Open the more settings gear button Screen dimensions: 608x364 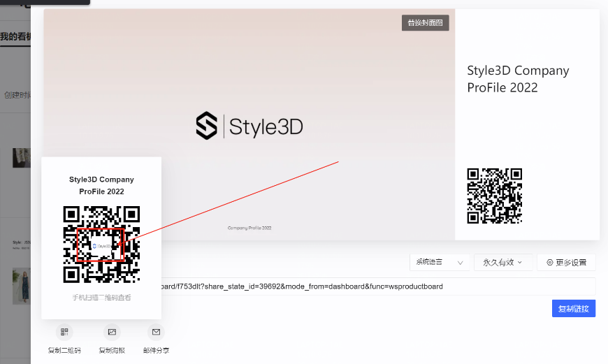[566, 263]
